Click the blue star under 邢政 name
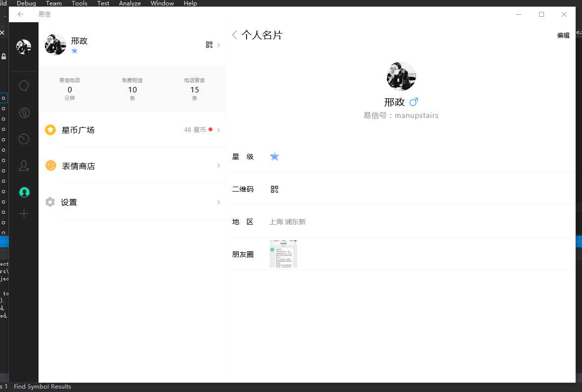Screen dimensions: 582x392 75,51
